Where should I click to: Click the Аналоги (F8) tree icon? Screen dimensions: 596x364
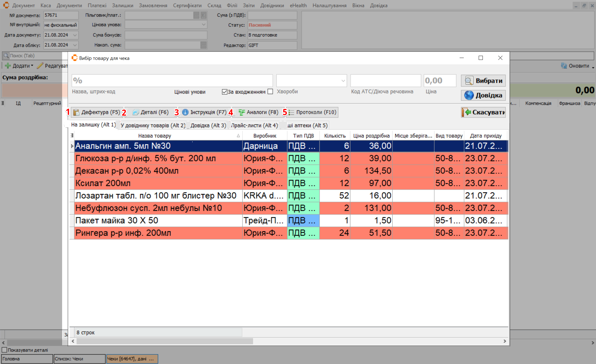click(242, 112)
